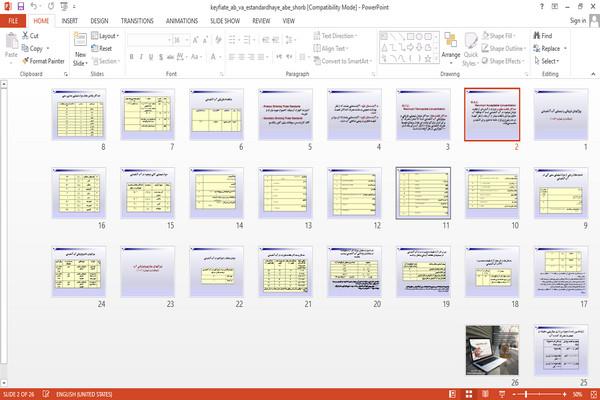The image size is (600, 400).
Task: Click the zoom out minus button
Action: [x=514, y=394]
